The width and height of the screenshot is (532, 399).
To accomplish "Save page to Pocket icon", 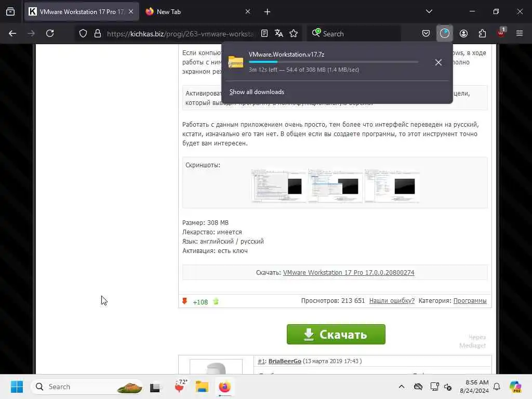I will pyautogui.click(x=426, y=33).
